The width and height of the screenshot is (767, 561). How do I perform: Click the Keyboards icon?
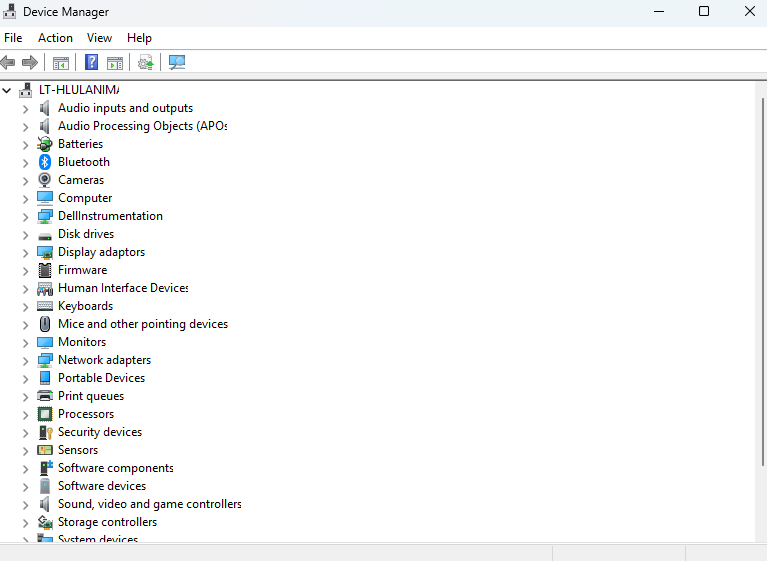click(x=45, y=306)
